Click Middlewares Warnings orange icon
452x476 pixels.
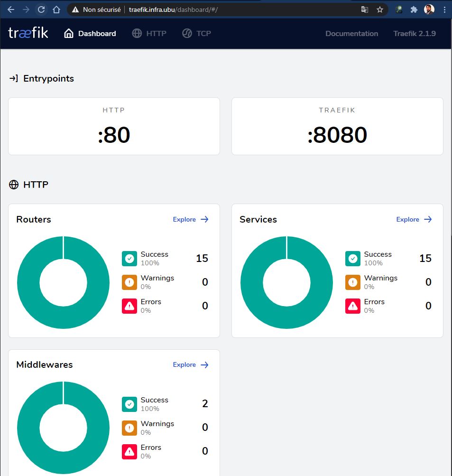(x=129, y=428)
